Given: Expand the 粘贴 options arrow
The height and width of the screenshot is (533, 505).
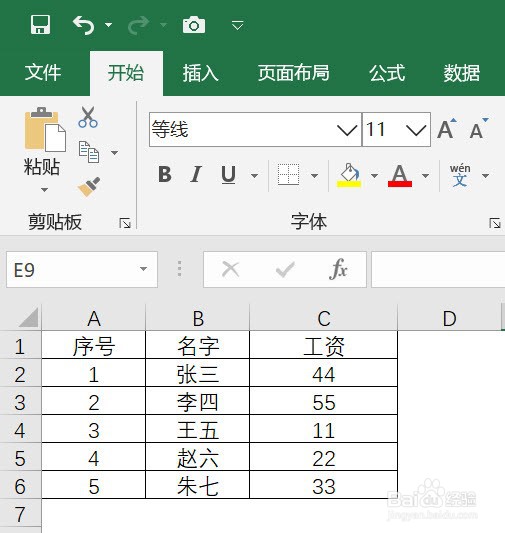Looking at the screenshot, I should tap(44, 190).
